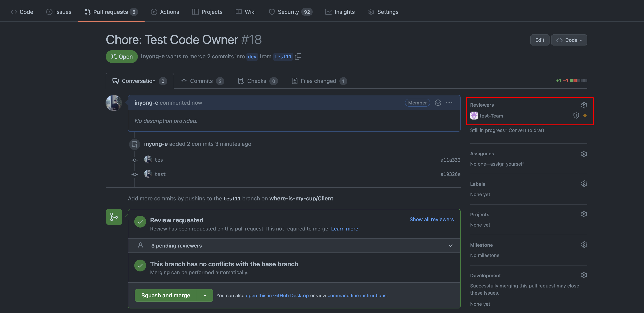644x313 pixels.
Task: Click the Labels gear icon
Action: point(584,184)
